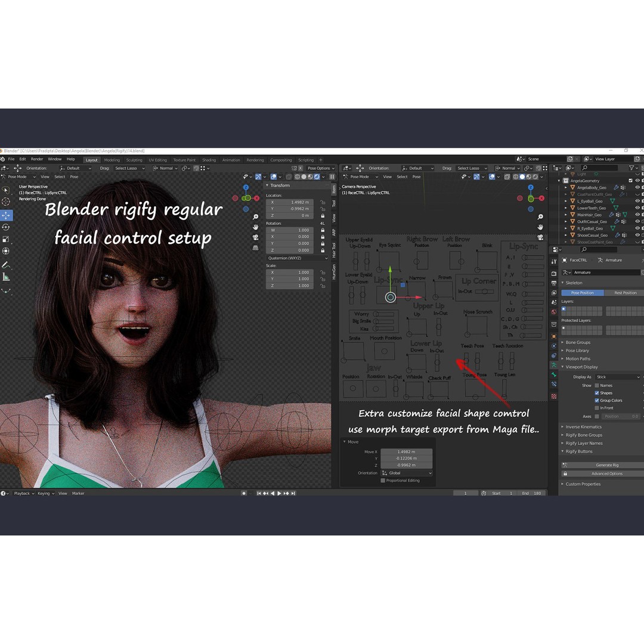The height and width of the screenshot is (644, 644).
Task: Select the Rotate tool in left toolbar
Action: pyautogui.click(x=6, y=227)
